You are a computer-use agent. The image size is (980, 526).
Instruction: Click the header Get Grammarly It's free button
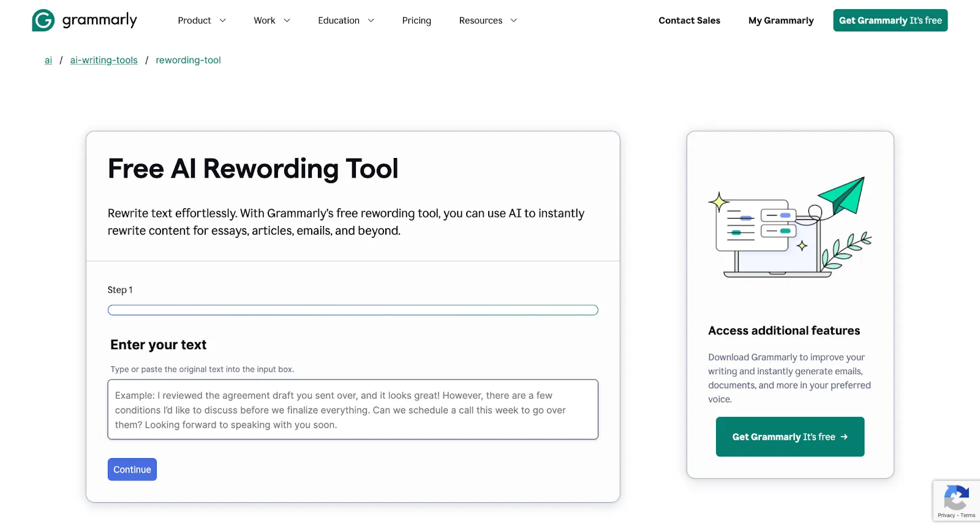(x=890, y=20)
